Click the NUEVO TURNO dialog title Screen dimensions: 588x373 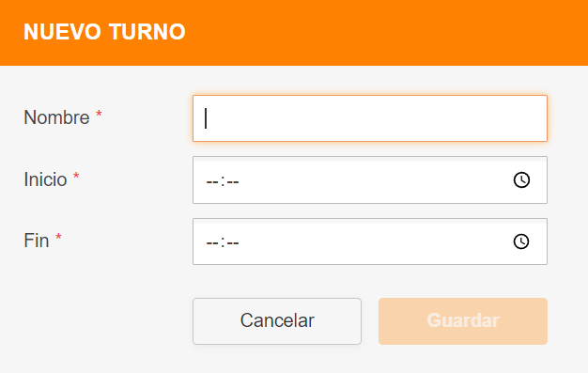[x=104, y=32]
